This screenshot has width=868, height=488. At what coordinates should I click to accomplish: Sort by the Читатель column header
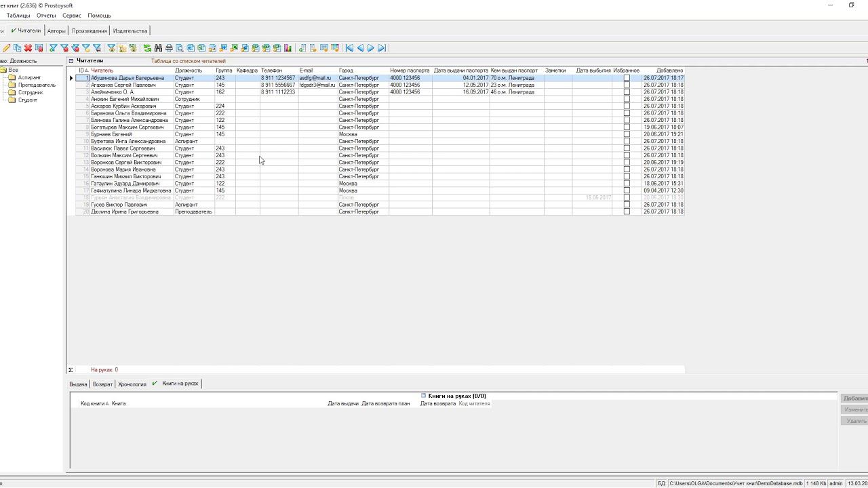(x=132, y=70)
